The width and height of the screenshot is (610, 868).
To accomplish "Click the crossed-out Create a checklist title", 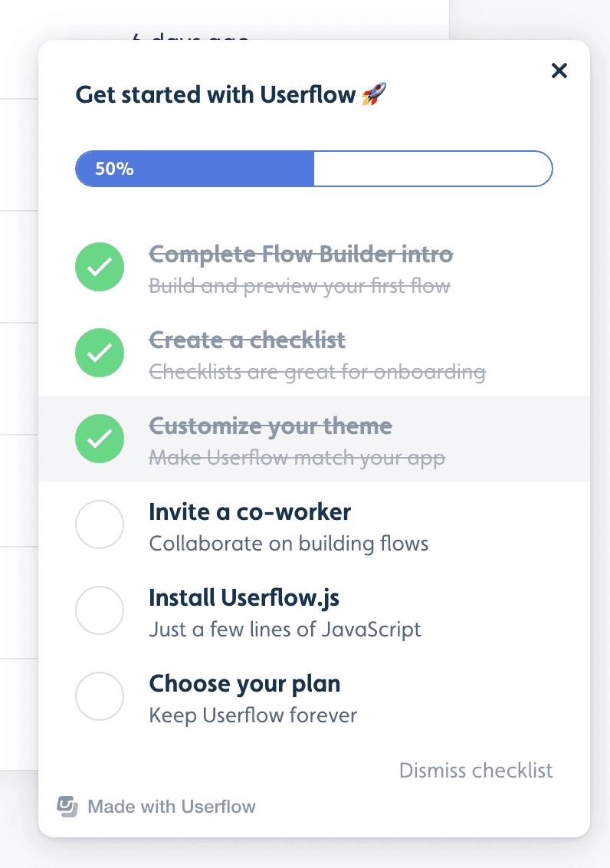I will (x=247, y=340).
